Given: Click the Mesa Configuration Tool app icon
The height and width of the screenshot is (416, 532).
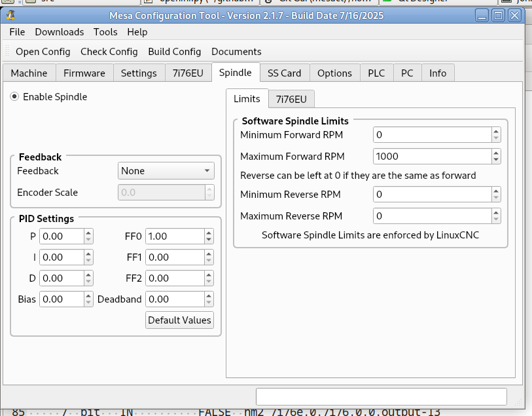Looking at the screenshot, I should [11, 16].
